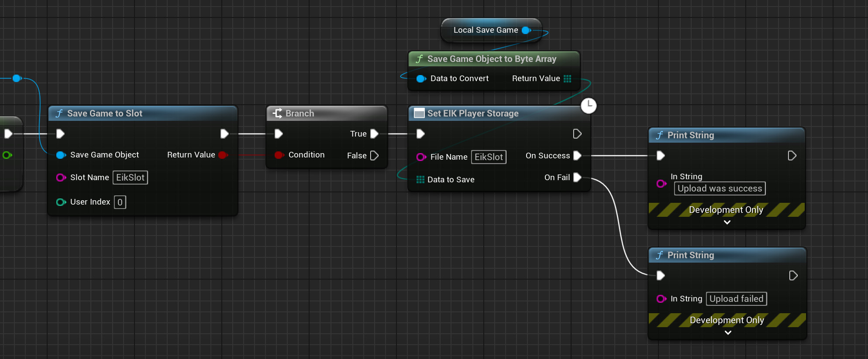Click the Branch False execution pin
The width and height of the screenshot is (868, 359).
click(x=374, y=156)
